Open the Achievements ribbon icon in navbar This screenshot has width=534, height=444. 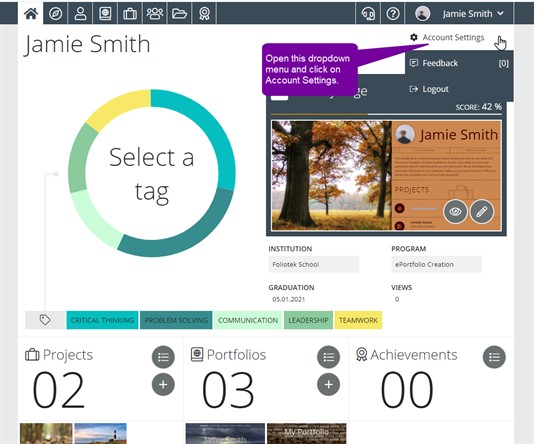(204, 14)
